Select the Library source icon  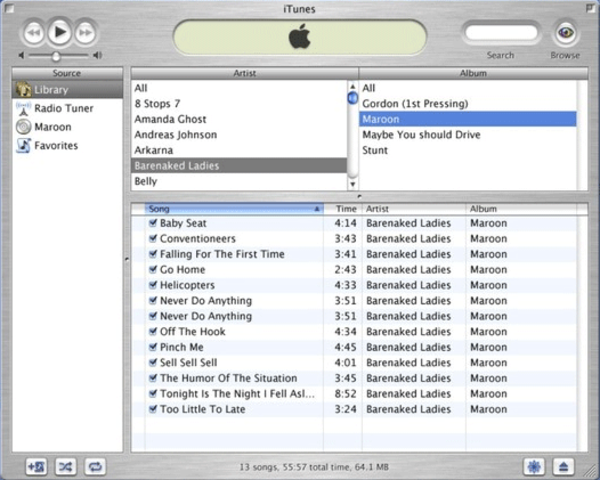23,90
